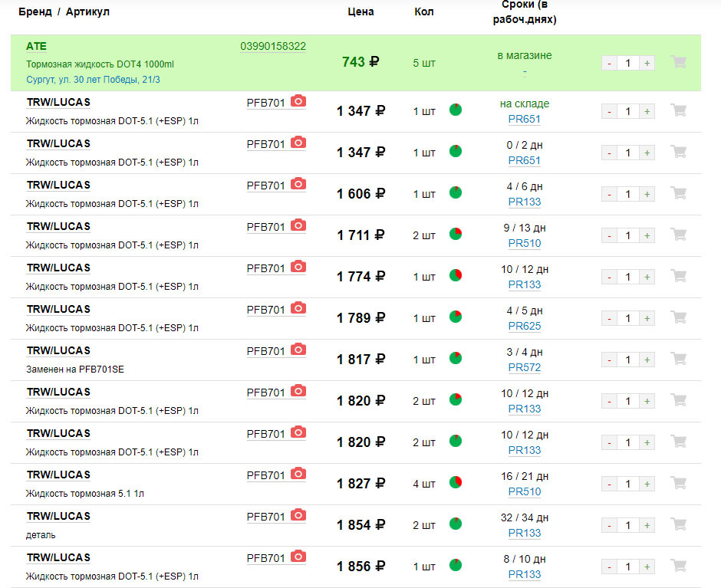The height and width of the screenshot is (588, 721).
Task: Add the 1 774 ₽ item to cart
Action: point(679,275)
